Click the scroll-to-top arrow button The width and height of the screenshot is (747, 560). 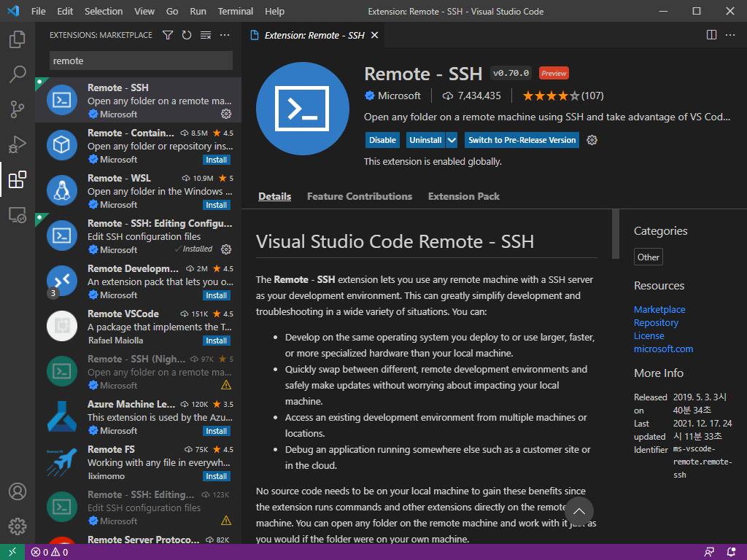(578, 511)
